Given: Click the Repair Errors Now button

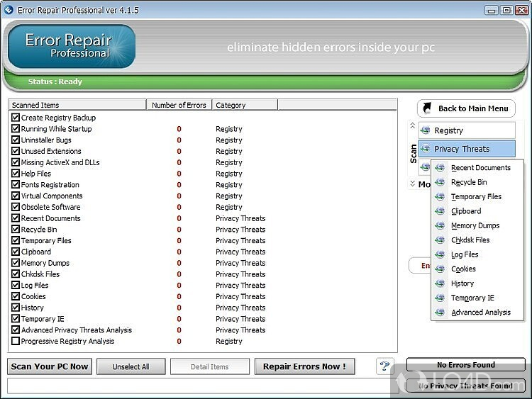Looking at the screenshot, I should (x=304, y=366).
